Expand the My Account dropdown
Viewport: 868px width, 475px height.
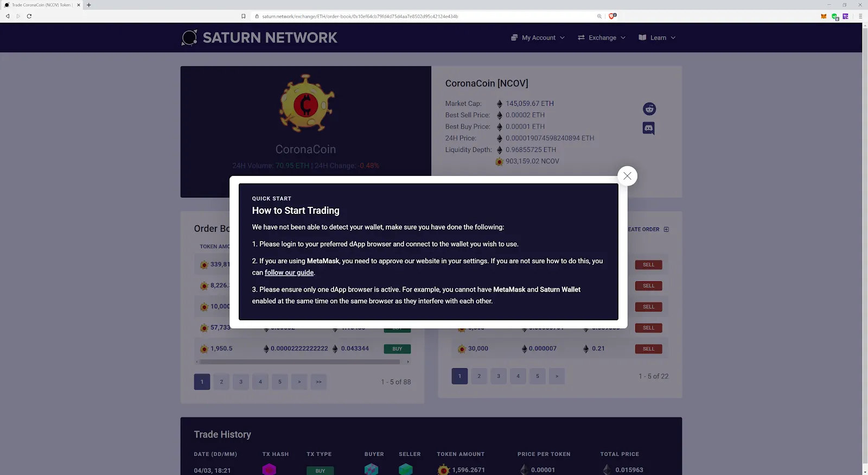point(538,37)
